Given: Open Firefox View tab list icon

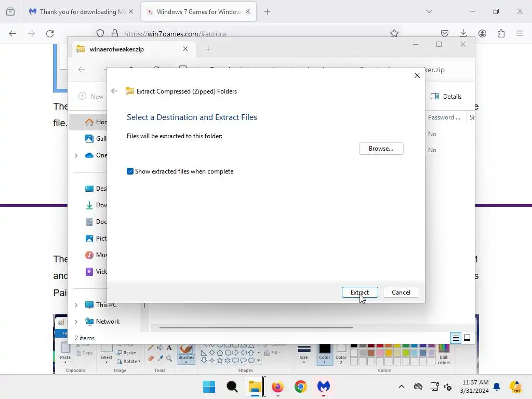Looking at the screenshot, I should click(x=10, y=11).
